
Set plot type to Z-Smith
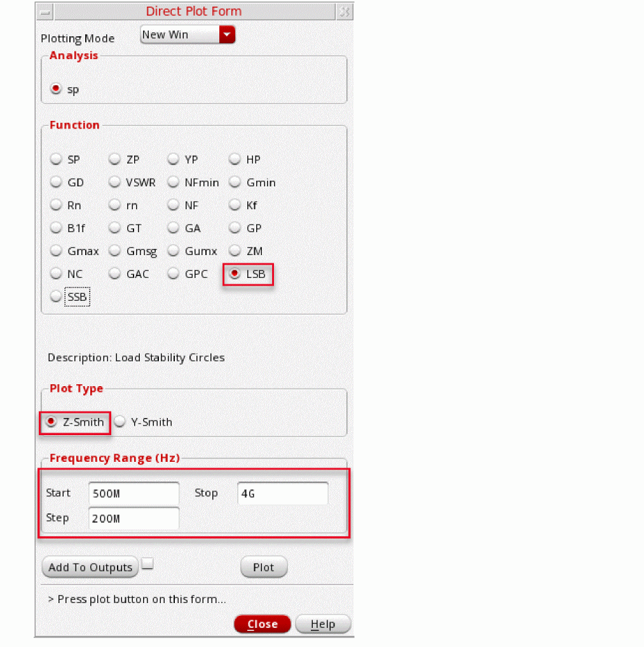coord(51,422)
